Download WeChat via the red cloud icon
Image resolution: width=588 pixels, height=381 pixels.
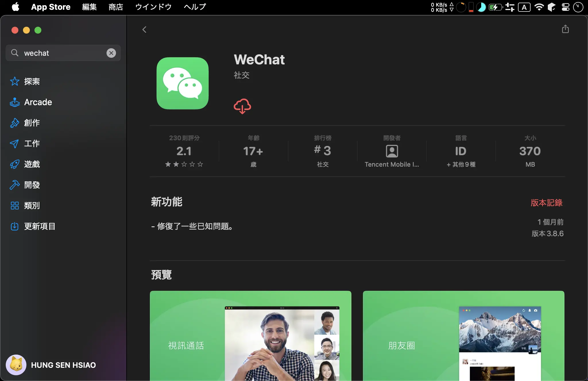point(242,106)
